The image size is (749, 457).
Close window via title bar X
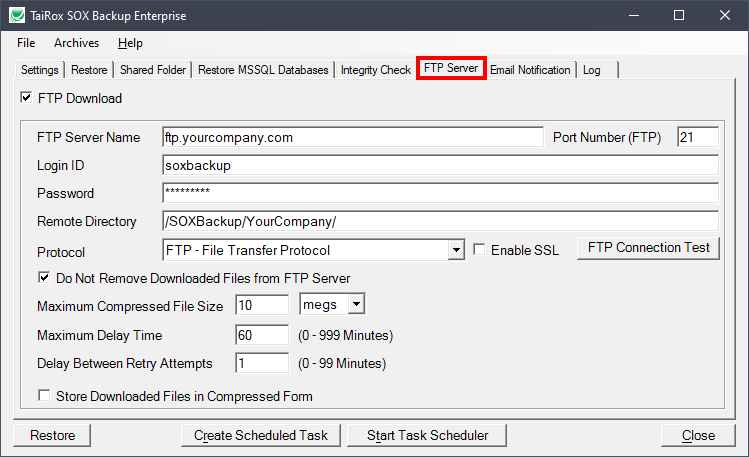pyautogui.click(x=725, y=15)
